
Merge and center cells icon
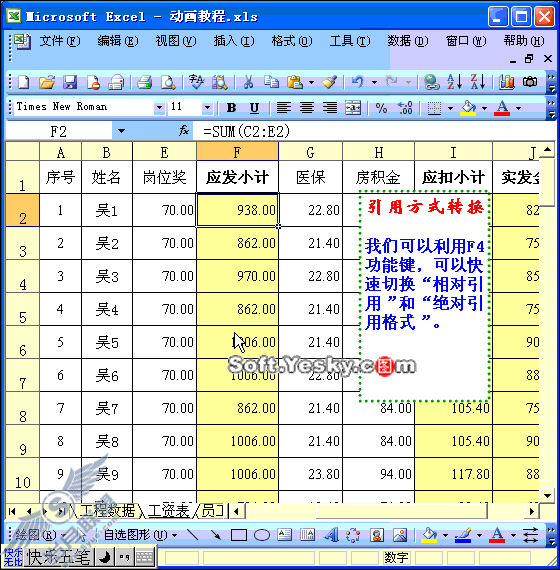[353, 108]
